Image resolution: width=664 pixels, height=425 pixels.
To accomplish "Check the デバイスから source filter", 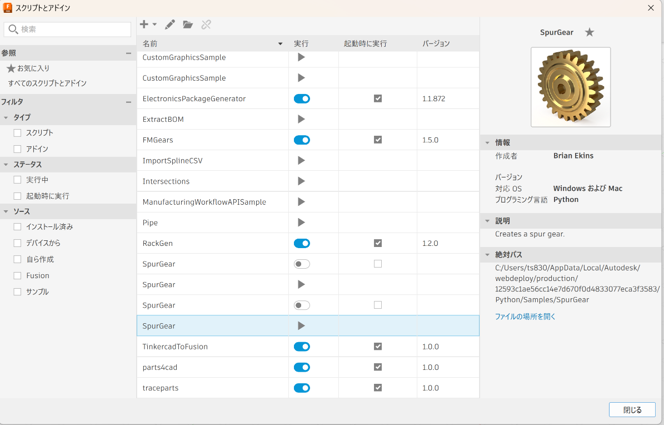I will (17, 243).
